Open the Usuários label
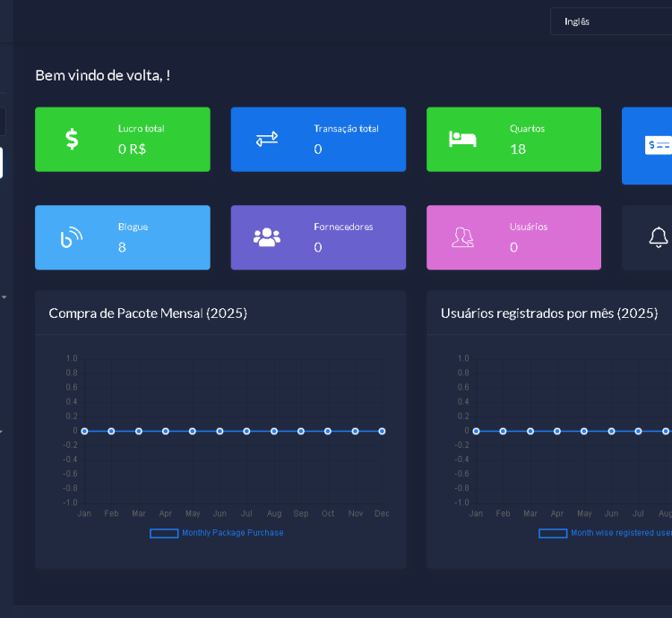Screen dimensions: 672x618 (529, 227)
